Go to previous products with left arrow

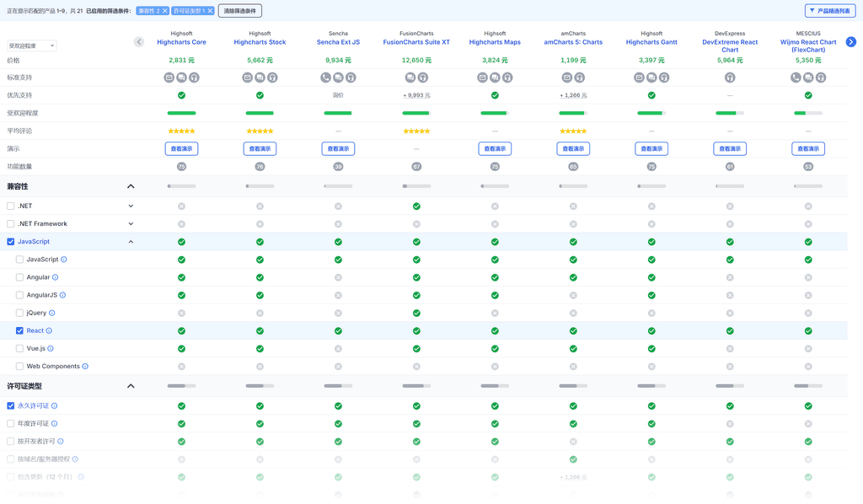(139, 42)
